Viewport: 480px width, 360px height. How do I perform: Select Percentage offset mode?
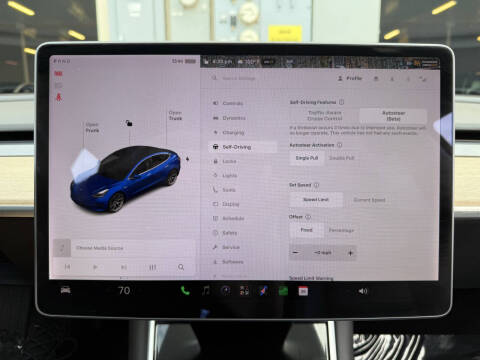point(341,230)
